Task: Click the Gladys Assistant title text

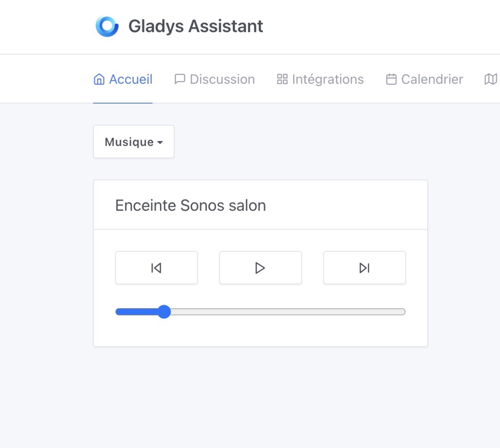Action: click(x=196, y=26)
